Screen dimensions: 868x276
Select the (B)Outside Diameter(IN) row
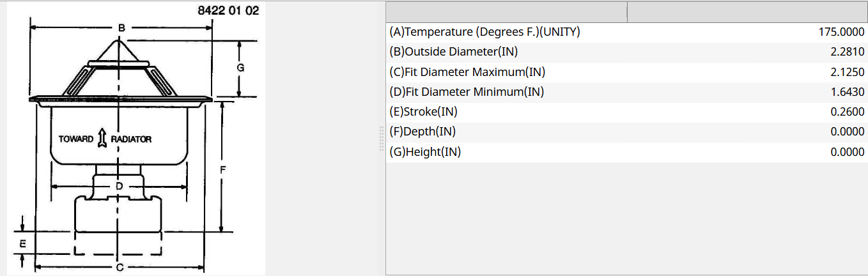pyautogui.click(x=626, y=52)
